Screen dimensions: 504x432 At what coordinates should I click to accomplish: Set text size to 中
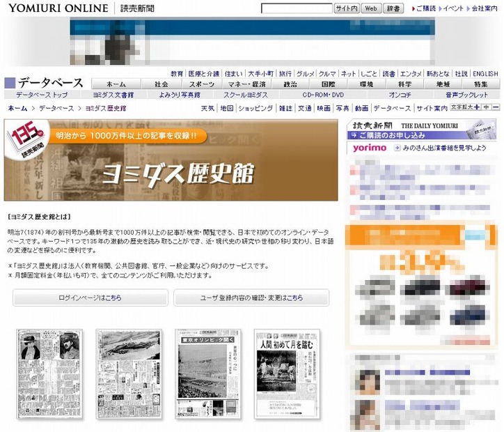pyautogui.click(x=487, y=107)
